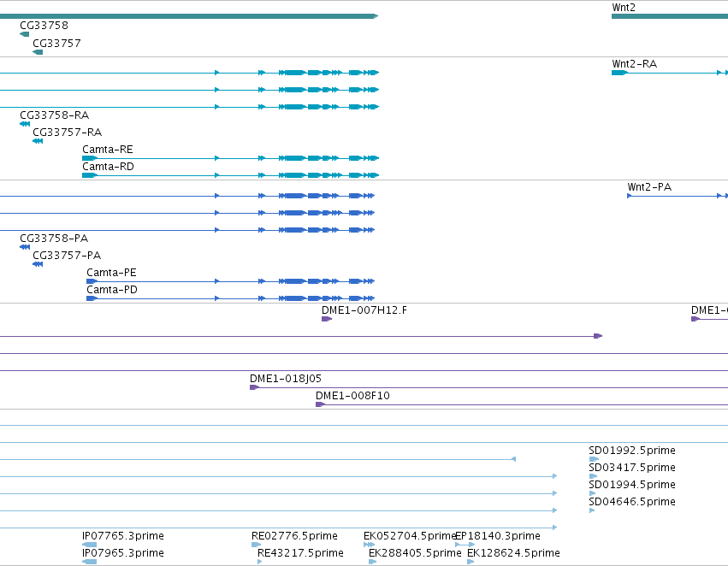The height and width of the screenshot is (566, 728).
Task: Click the Wnt2-PA protein label
Action: pos(649,187)
